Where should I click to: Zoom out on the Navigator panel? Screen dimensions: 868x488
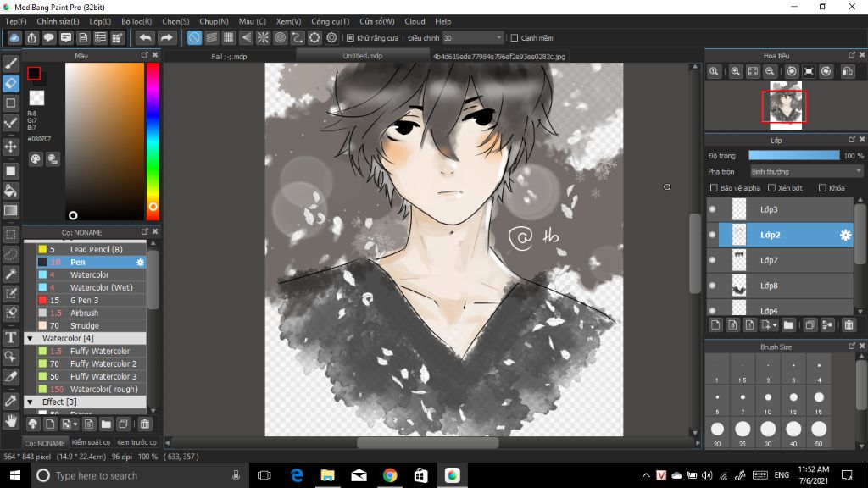(x=770, y=71)
